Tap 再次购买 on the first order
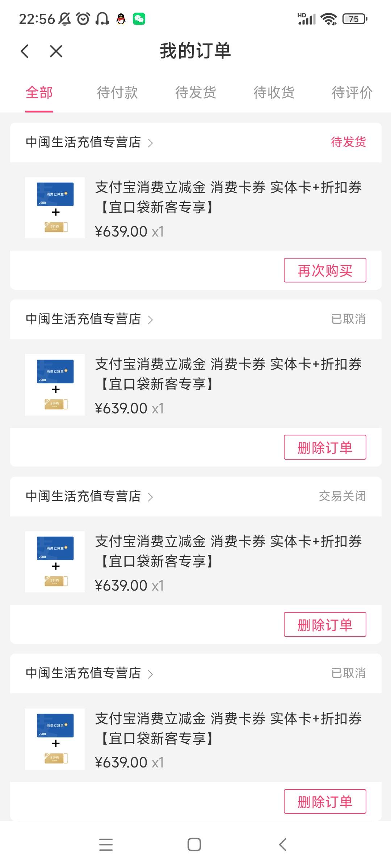Viewport: 391px width, 868px height. tap(325, 270)
